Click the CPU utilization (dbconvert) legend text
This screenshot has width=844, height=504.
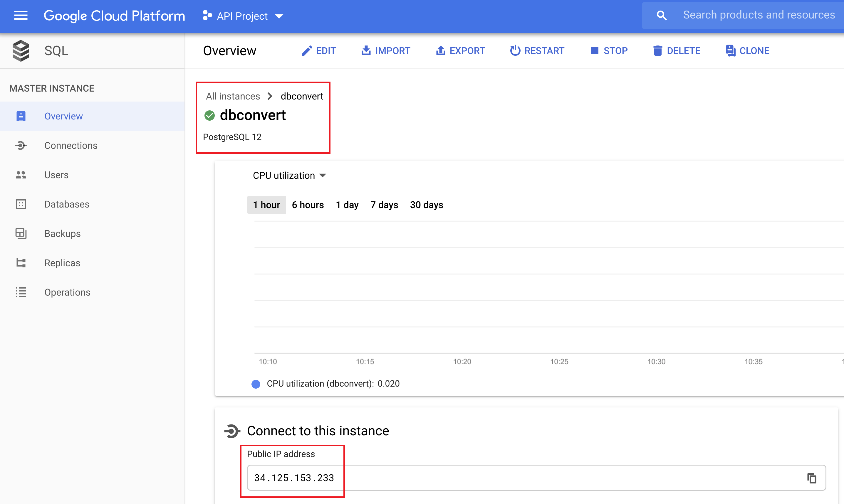pos(333,384)
